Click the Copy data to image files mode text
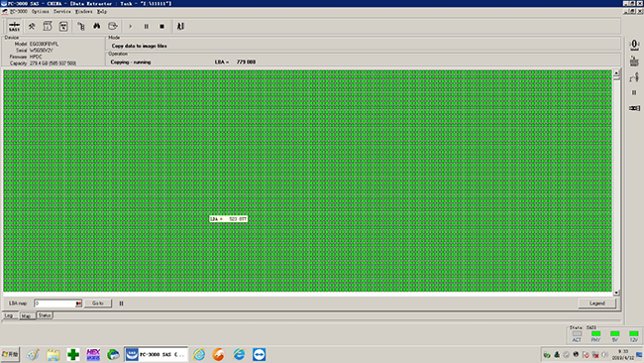Image resolution: width=644 pixels, height=363 pixels. [x=140, y=46]
